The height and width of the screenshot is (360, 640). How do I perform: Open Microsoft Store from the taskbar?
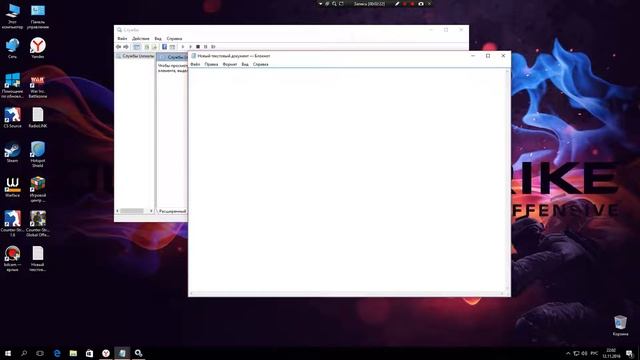[89, 353]
